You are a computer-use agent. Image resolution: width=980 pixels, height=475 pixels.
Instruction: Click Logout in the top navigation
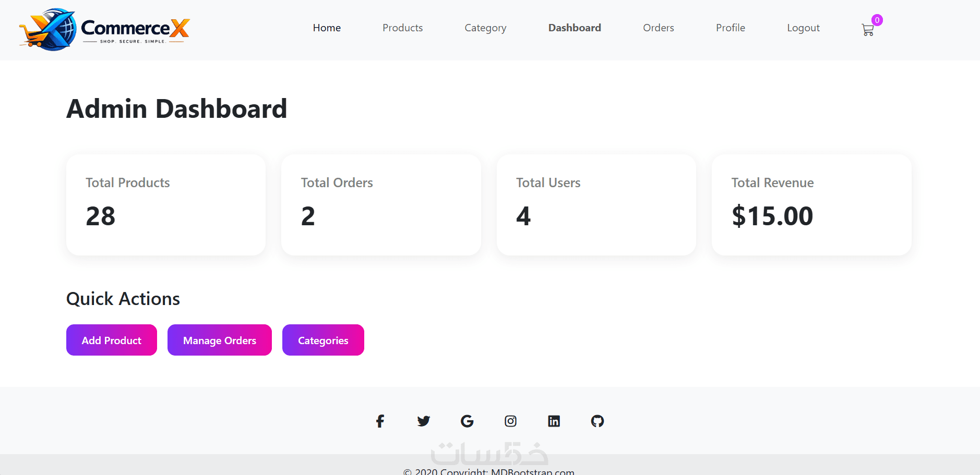pyautogui.click(x=803, y=28)
